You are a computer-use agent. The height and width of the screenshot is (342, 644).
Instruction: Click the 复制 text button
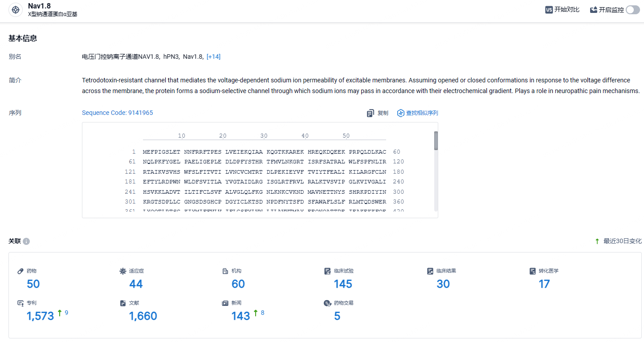coord(383,113)
